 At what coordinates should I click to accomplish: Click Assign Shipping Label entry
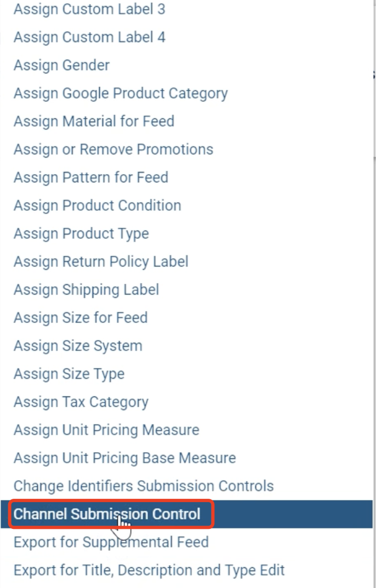click(86, 290)
